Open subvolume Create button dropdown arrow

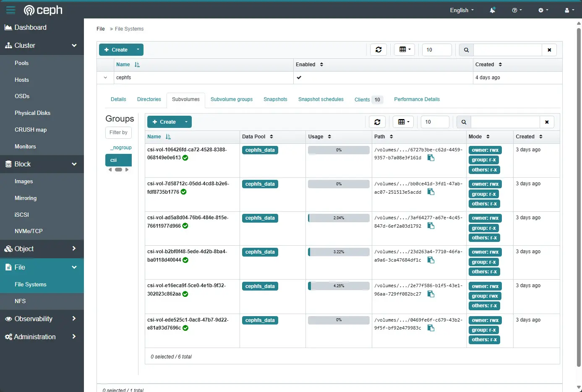point(186,122)
